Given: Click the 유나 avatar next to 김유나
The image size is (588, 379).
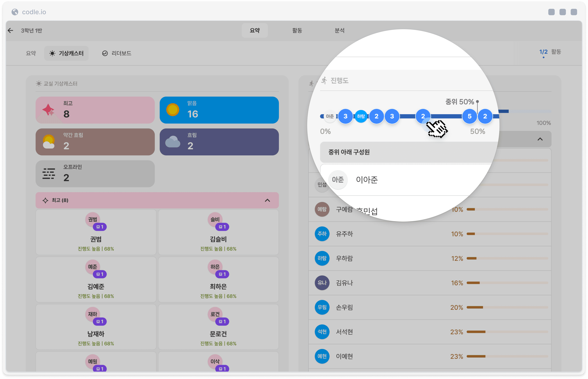Looking at the screenshot, I should point(322,283).
